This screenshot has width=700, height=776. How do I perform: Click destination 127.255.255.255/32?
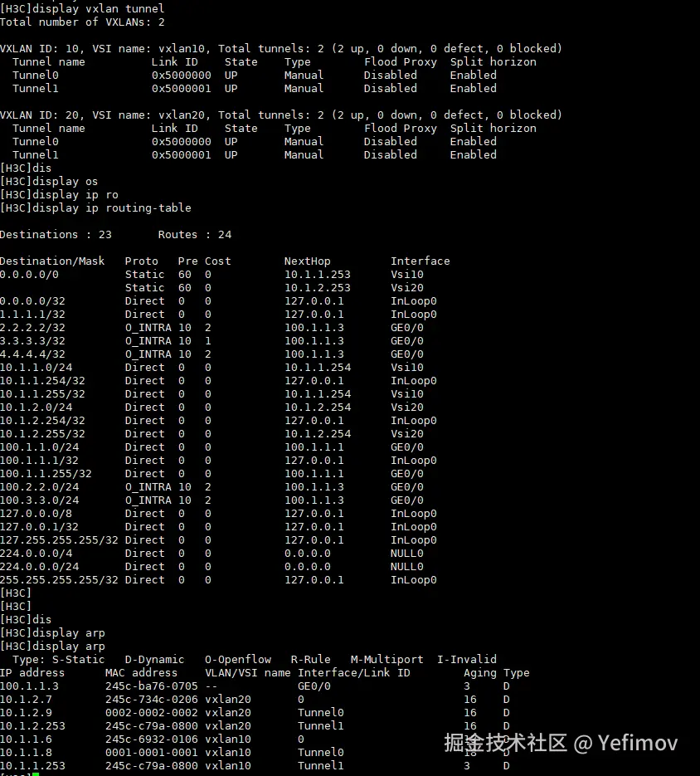(x=59, y=540)
